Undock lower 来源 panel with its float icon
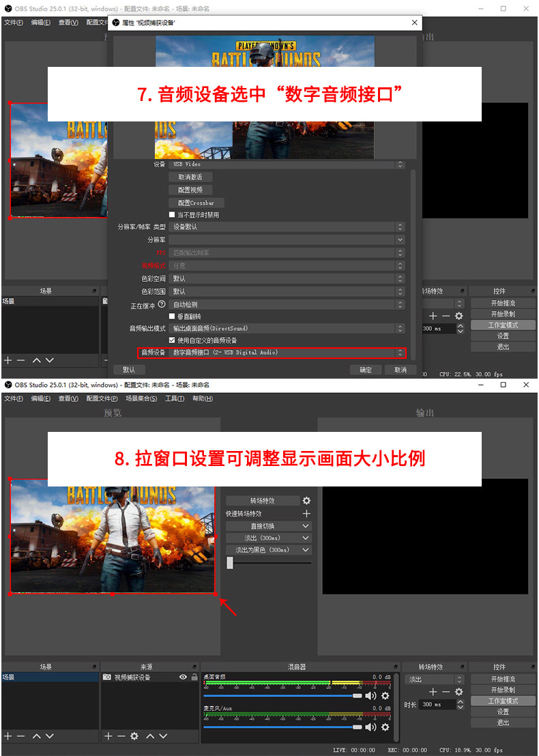 (x=194, y=667)
